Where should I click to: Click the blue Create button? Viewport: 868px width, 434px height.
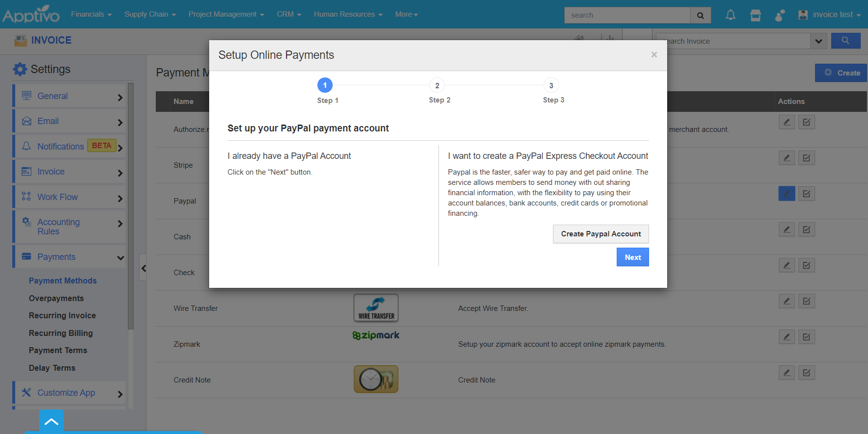842,73
